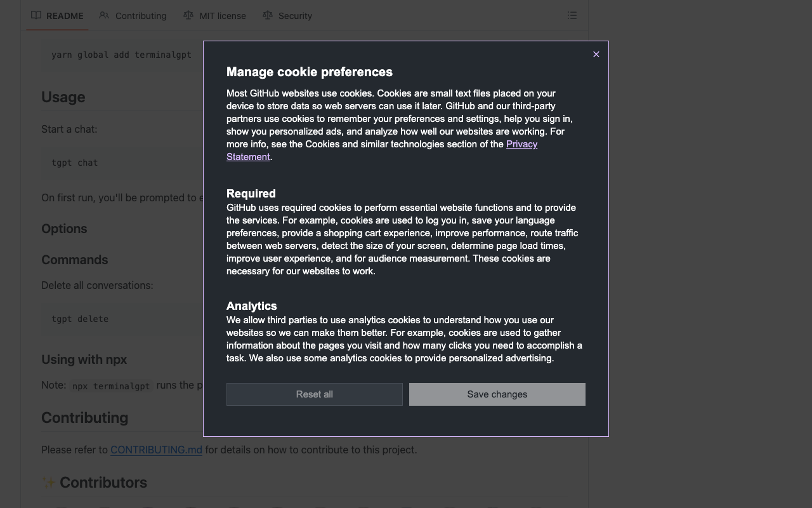Click the scale icon beside Security
The height and width of the screenshot is (508, 812).
(268, 15)
